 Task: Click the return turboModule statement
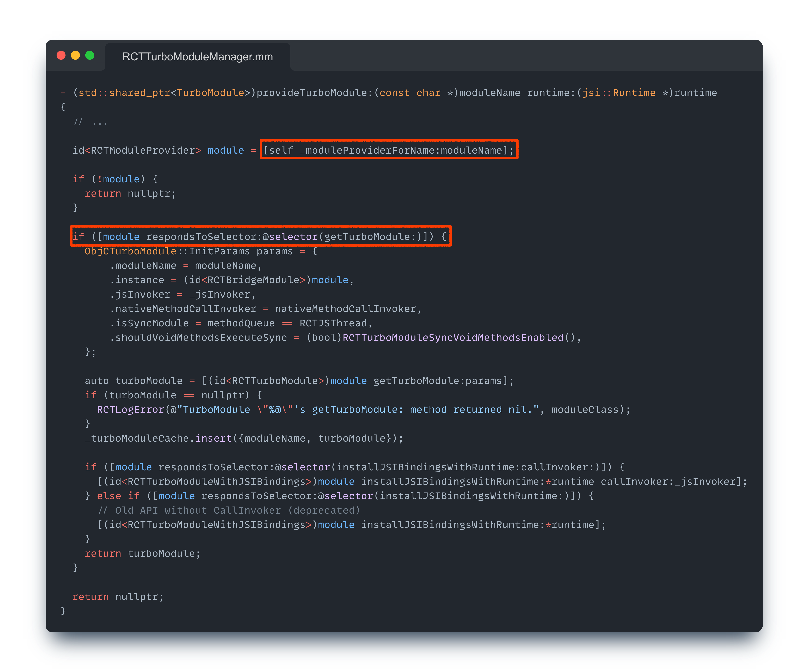tap(142, 553)
